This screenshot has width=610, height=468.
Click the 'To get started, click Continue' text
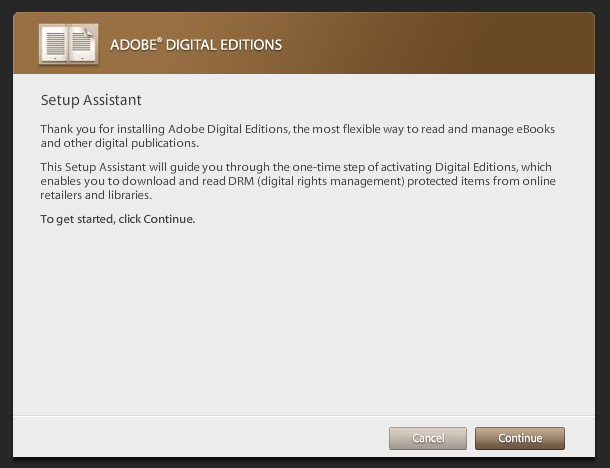117,219
